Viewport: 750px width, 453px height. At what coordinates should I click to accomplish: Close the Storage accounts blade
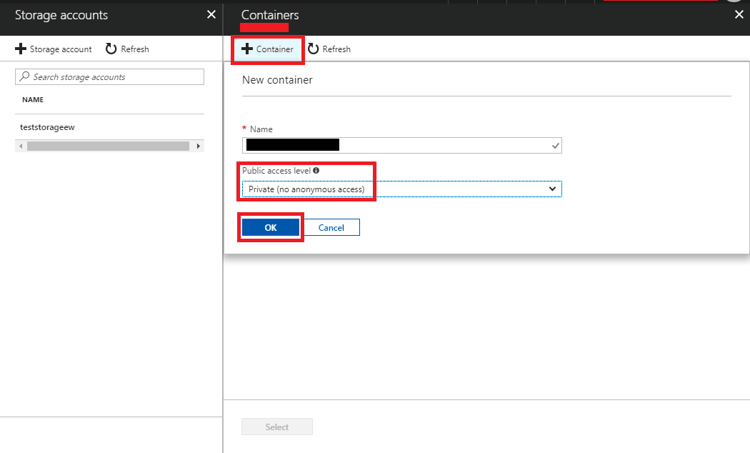[211, 15]
